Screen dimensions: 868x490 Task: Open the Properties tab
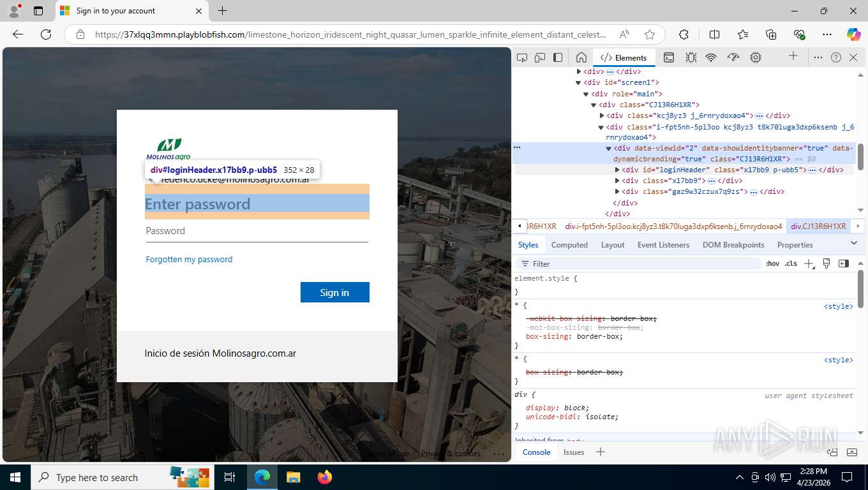(795, 244)
